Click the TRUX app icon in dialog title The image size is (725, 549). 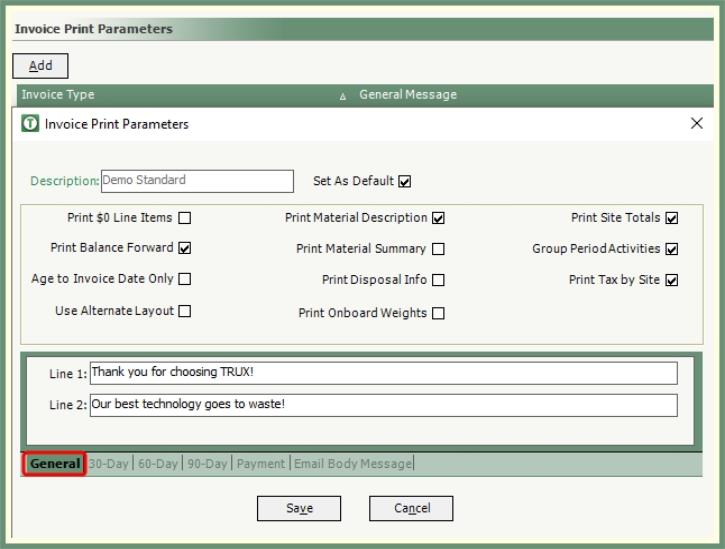30,124
